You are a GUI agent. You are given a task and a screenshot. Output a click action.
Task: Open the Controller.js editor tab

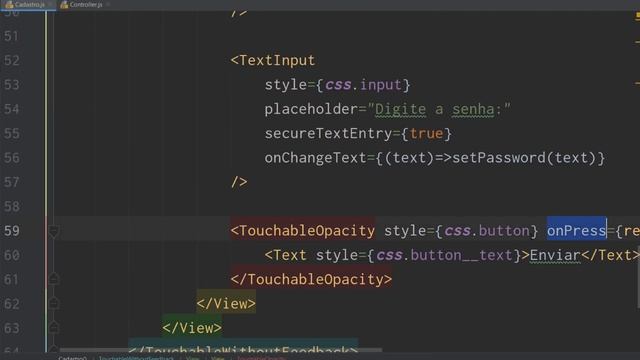point(86,5)
